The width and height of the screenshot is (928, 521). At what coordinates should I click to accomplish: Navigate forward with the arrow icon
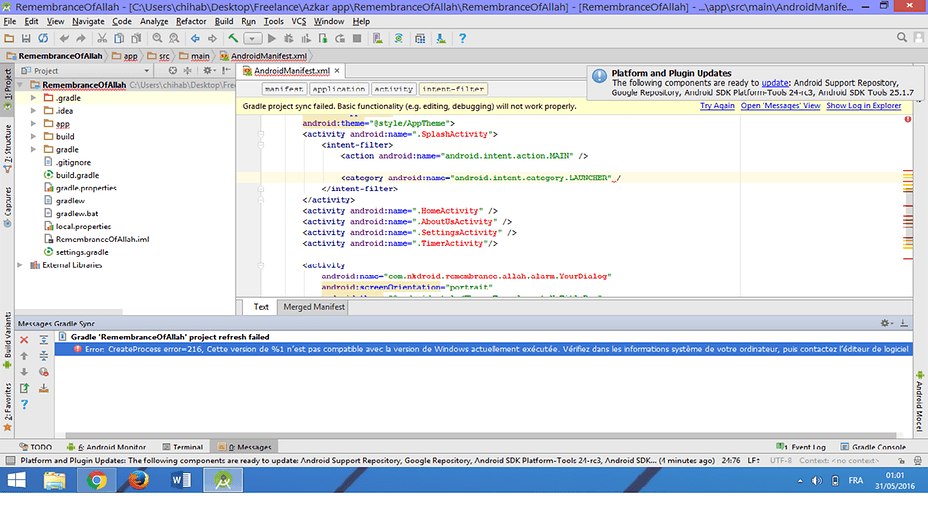pos(212,38)
